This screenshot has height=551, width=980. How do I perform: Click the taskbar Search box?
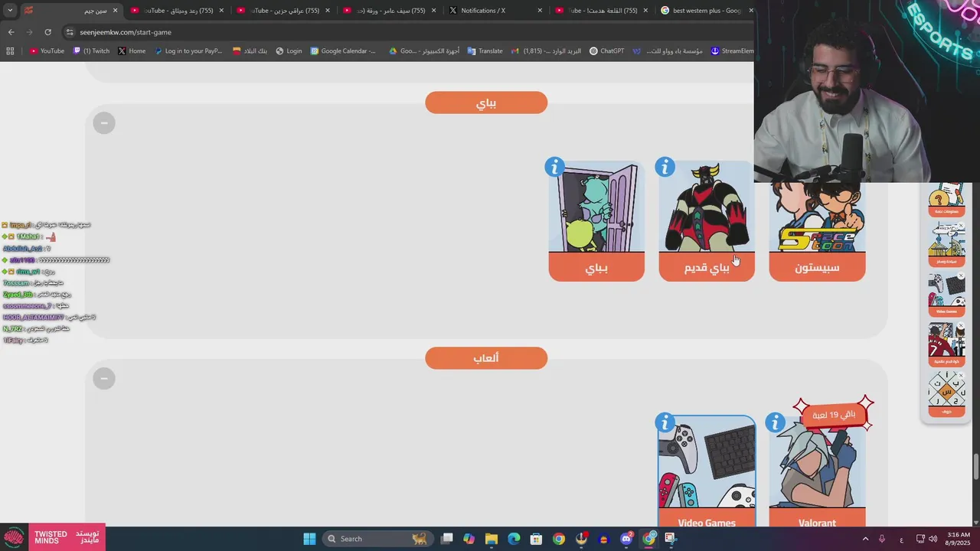point(377,539)
